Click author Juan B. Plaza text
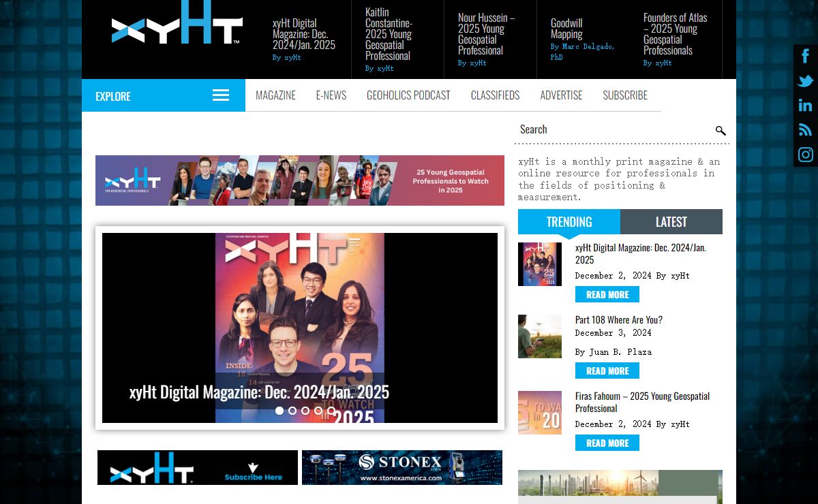818x504 pixels. point(620,352)
